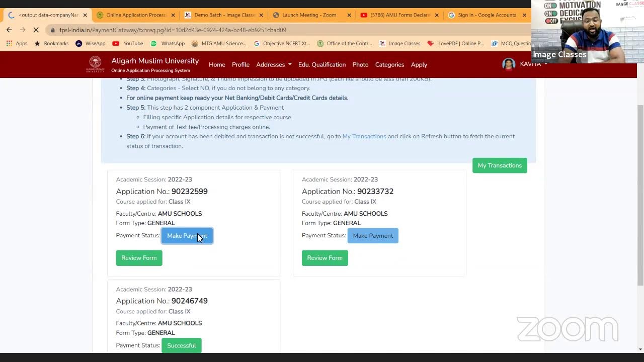
Task: Click the green My Transactions button
Action: (x=500, y=165)
